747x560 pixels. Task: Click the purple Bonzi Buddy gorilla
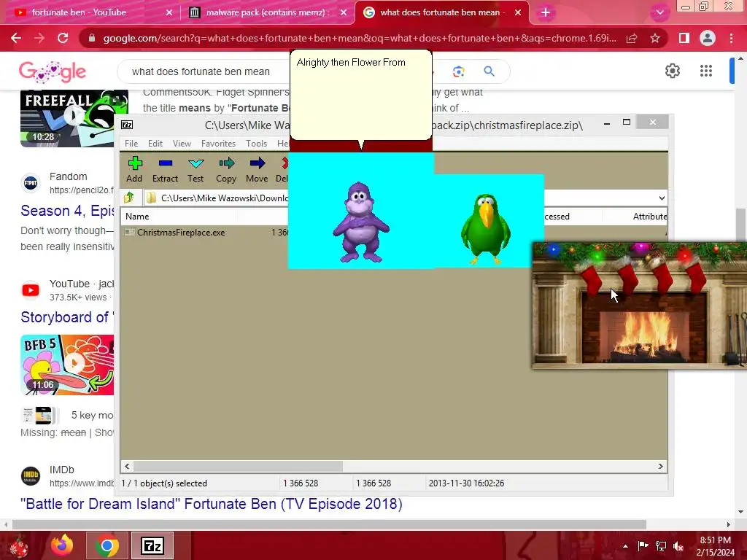click(361, 222)
